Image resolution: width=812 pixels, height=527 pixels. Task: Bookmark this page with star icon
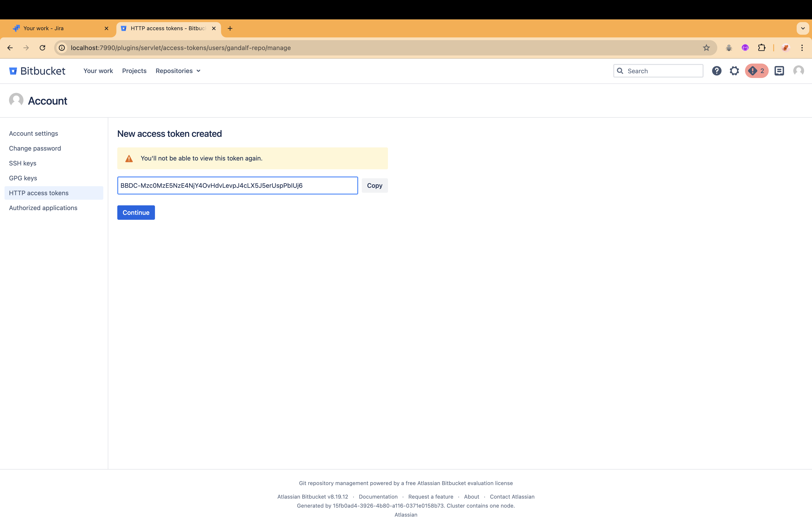point(706,48)
